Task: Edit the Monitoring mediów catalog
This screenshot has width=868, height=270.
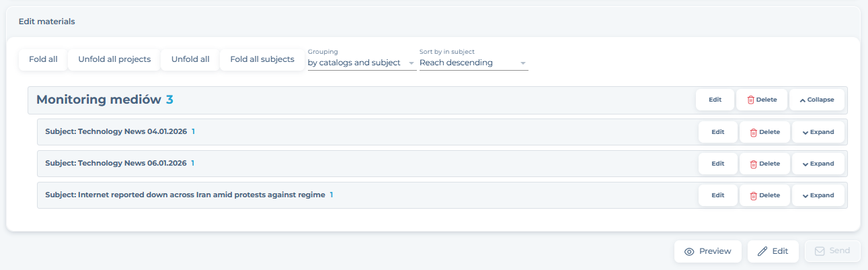Action: coord(715,100)
